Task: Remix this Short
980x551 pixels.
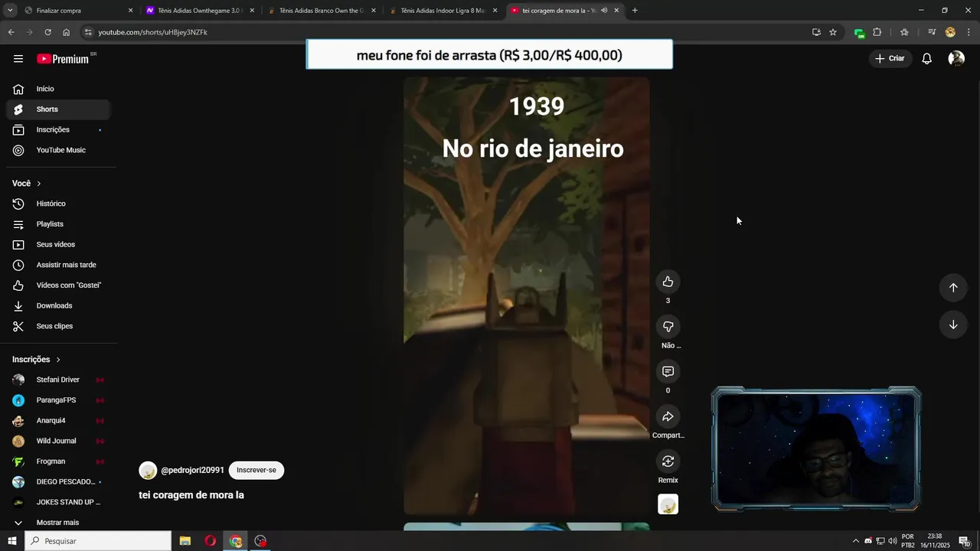Action: point(668,461)
